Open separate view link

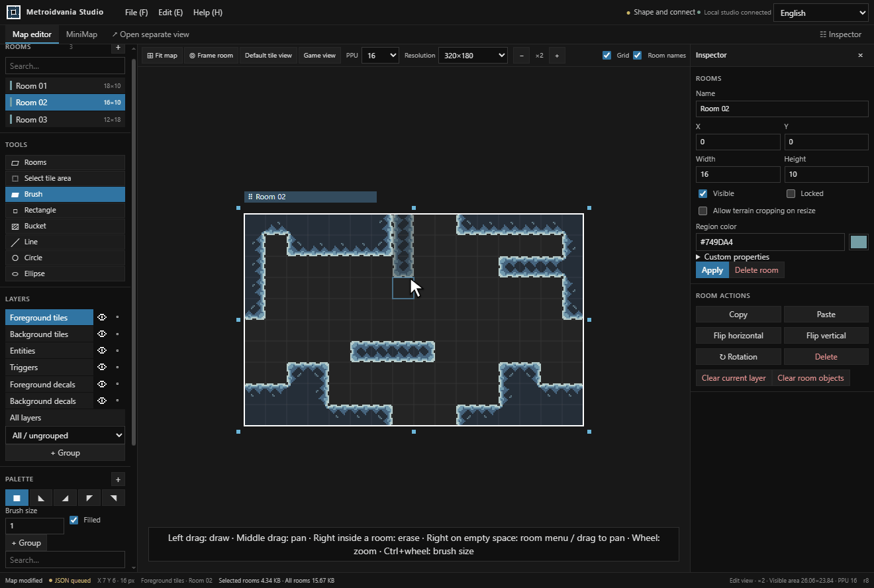150,34
